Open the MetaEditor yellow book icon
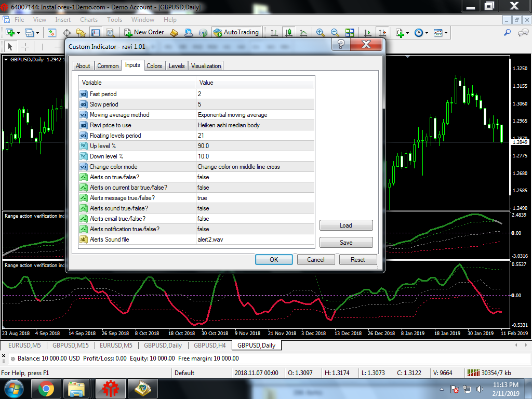Viewport: 532px width, 399px height. [x=174, y=33]
